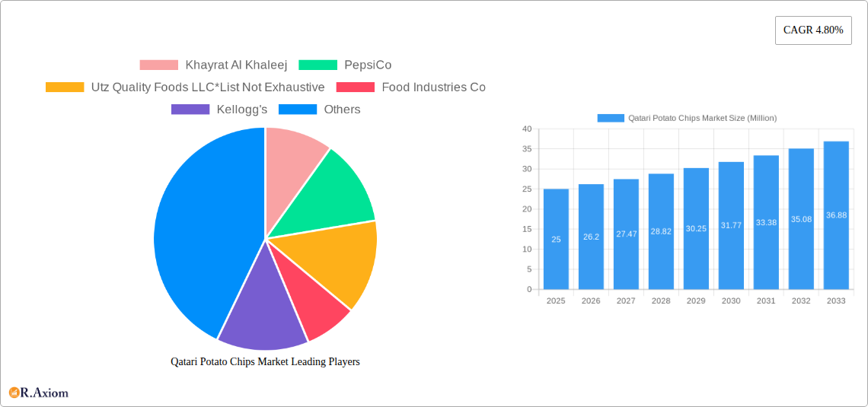
Task: Click the pie chart title 'Qatari Potato Chips Market Leading Players'
Action: tap(265, 361)
